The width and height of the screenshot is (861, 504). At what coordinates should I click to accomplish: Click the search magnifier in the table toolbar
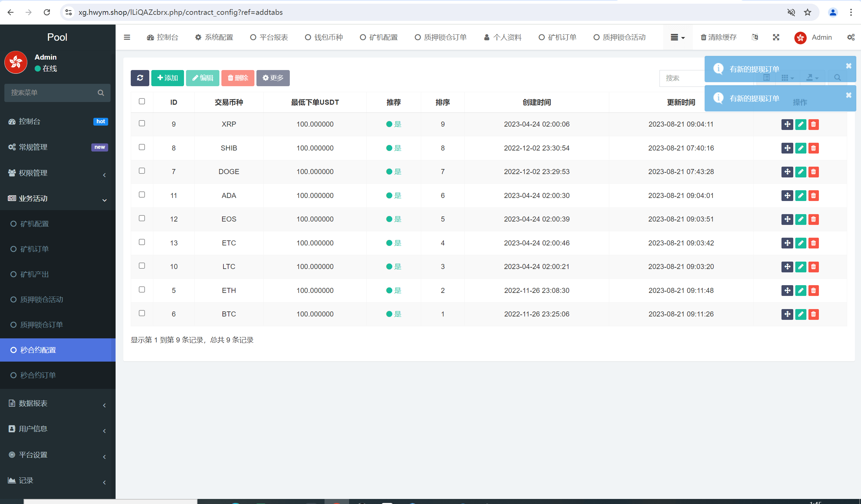[x=837, y=78]
